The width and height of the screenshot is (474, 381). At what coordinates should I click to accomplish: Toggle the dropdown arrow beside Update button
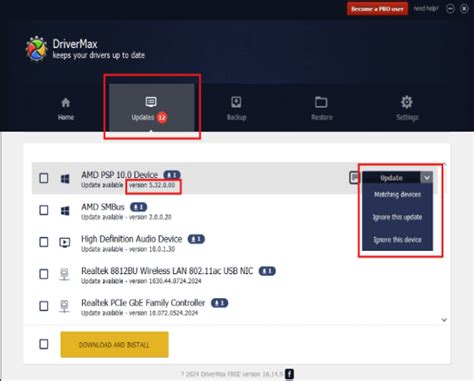click(427, 178)
